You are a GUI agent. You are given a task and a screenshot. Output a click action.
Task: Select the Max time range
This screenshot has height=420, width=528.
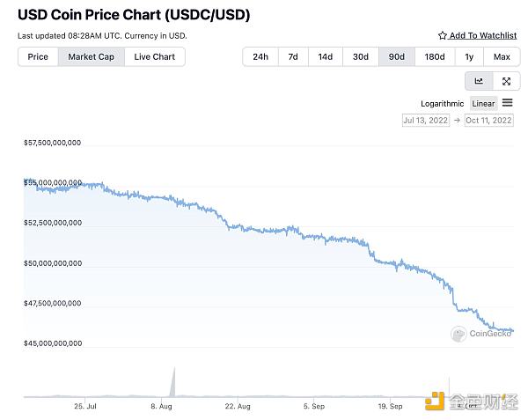point(502,56)
